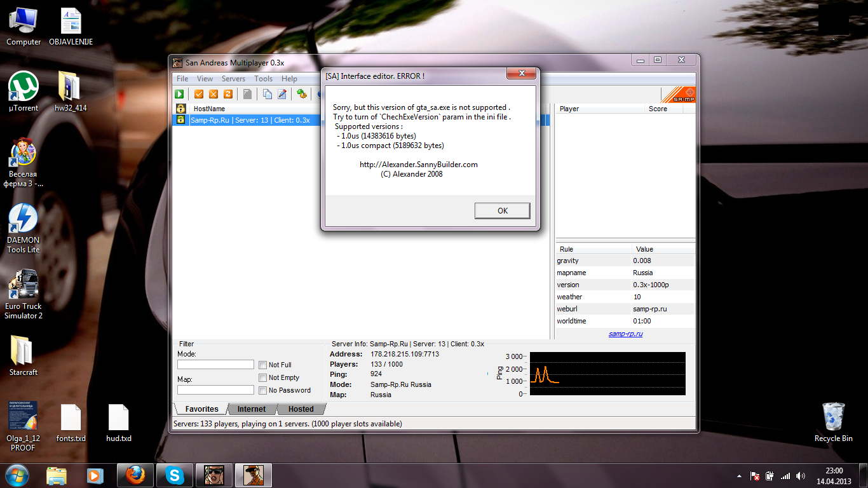
Task: Click Delete Server orange X icon
Action: tap(213, 94)
